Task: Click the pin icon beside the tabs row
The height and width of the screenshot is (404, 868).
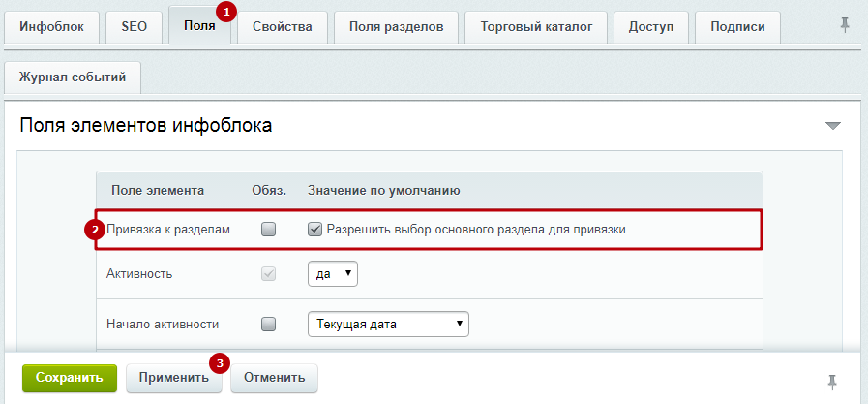Action: [845, 25]
